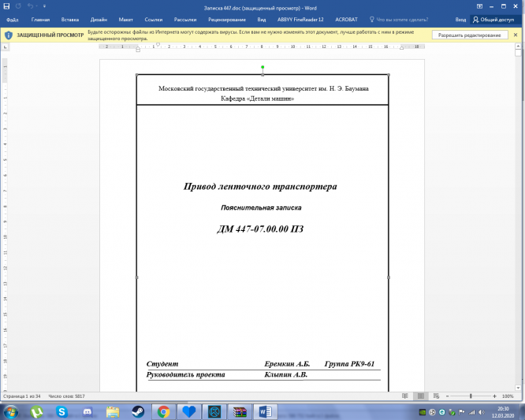Open Steam from the taskbar
The height and width of the screenshot is (420, 525).
pos(138,411)
